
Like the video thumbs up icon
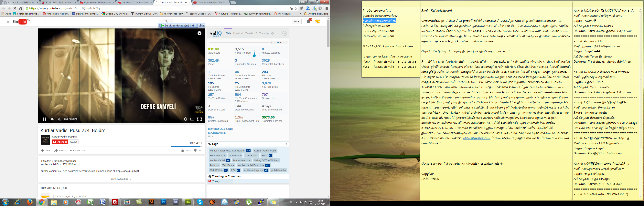pos(182,150)
